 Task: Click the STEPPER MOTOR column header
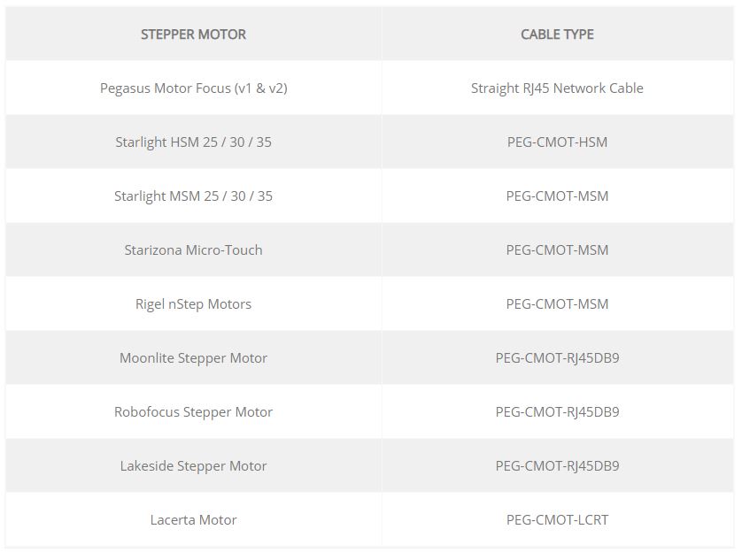(x=193, y=34)
